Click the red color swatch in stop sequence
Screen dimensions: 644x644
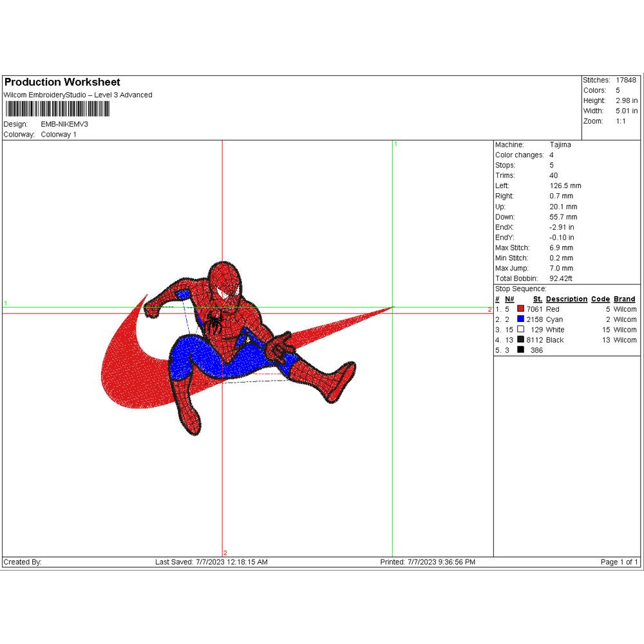tap(520, 309)
